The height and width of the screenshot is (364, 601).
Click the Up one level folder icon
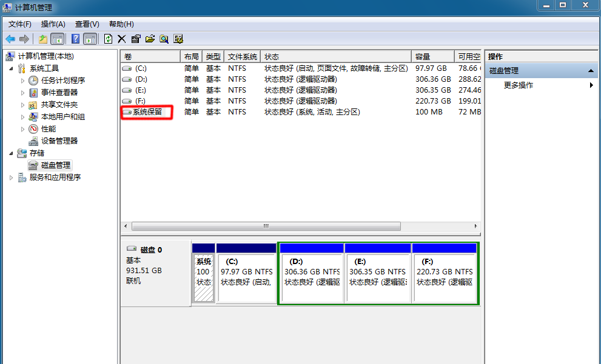42,39
